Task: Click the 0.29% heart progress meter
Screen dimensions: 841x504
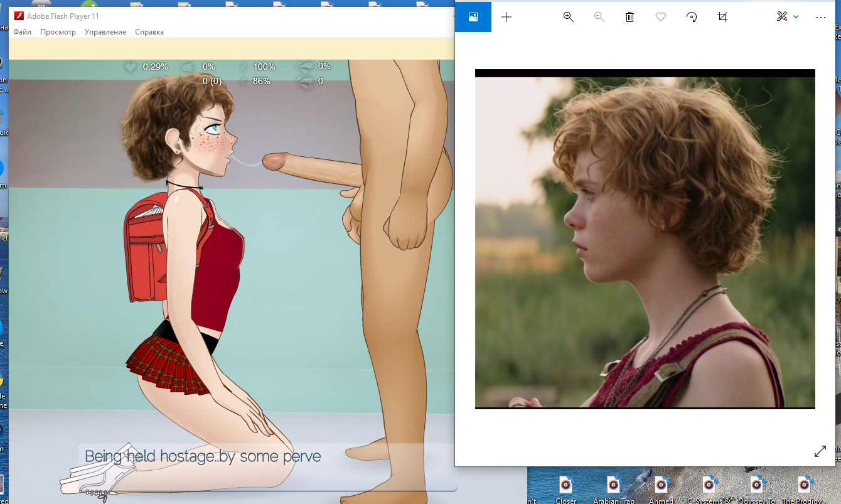Action: coord(143,65)
